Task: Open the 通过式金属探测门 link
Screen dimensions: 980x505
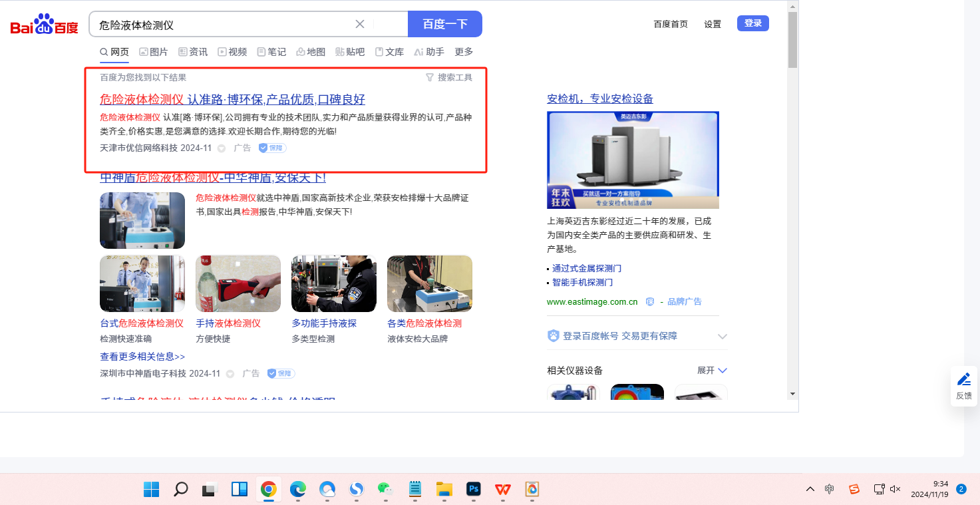Action: pos(587,269)
